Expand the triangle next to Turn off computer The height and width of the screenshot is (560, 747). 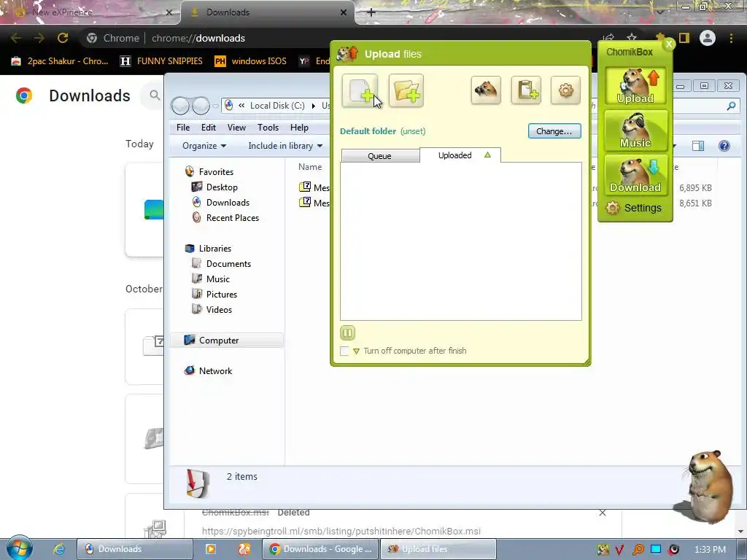click(356, 351)
